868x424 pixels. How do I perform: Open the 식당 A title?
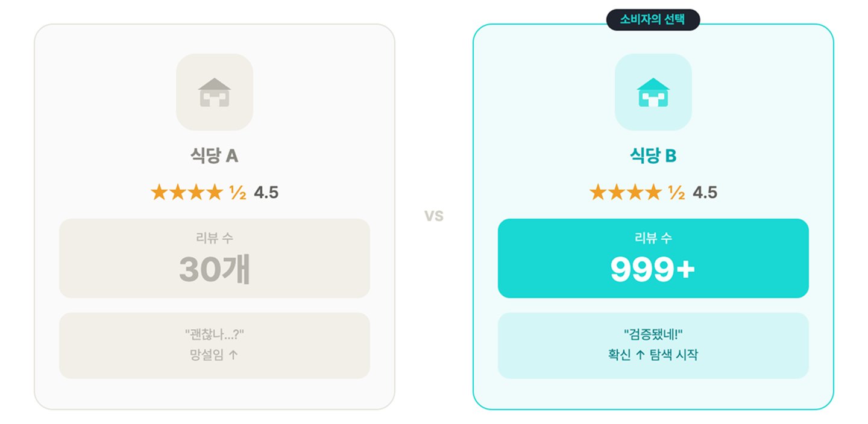pos(215,157)
